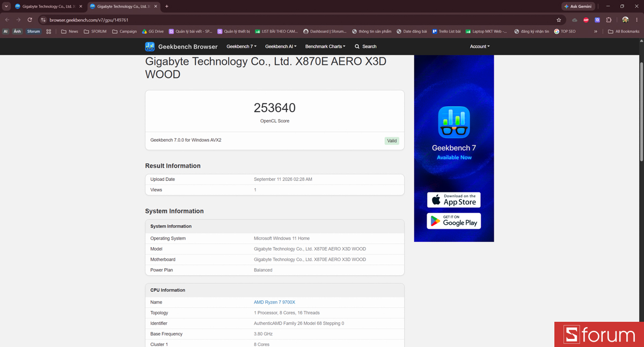Close the active Gigabyte Technology tab
Viewport: 644px width, 347px height.
[x=156, y=6]
